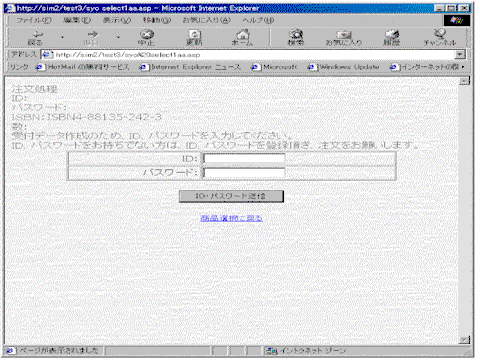Open the ヘルプ (Help) menu
The width and height of the screenshot is (480, 360).
[x=258, y=20]
